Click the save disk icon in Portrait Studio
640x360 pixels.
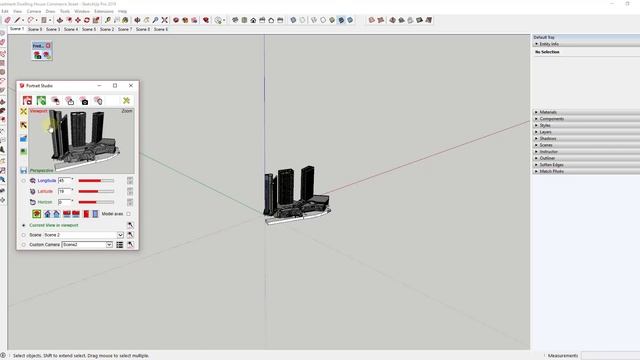click(x=23, y=170)
